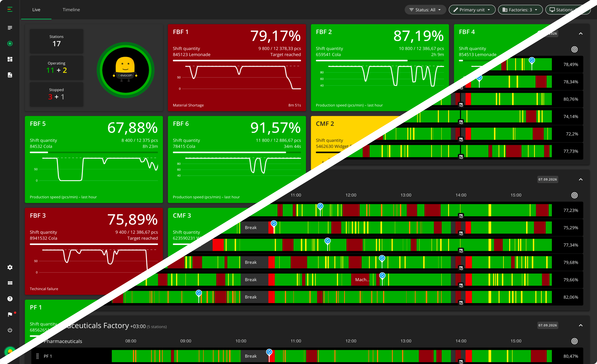Click the shift clock icon on the 80,76% row

coord(461,105)
